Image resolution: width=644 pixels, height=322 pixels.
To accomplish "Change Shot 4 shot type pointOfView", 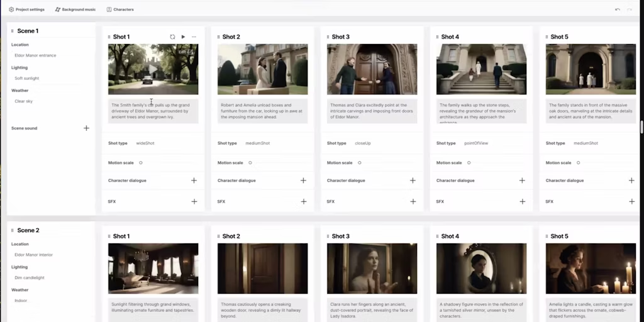I will pos(476,143).
